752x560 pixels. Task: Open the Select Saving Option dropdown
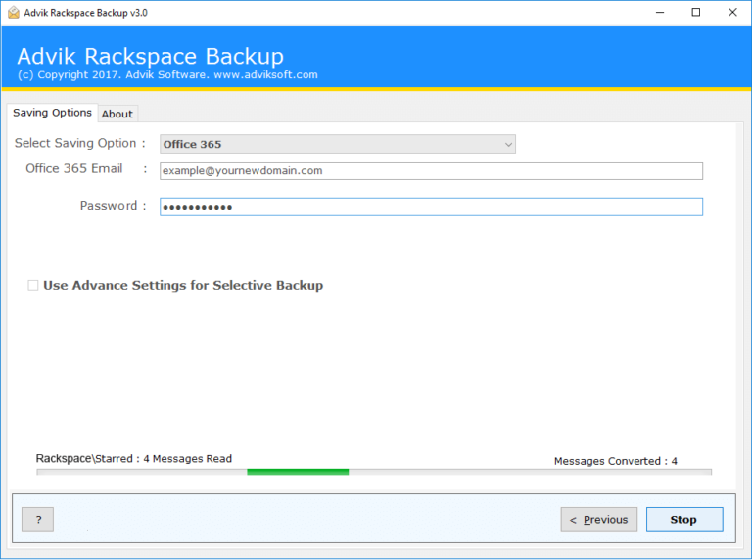[x=338, y=144]
